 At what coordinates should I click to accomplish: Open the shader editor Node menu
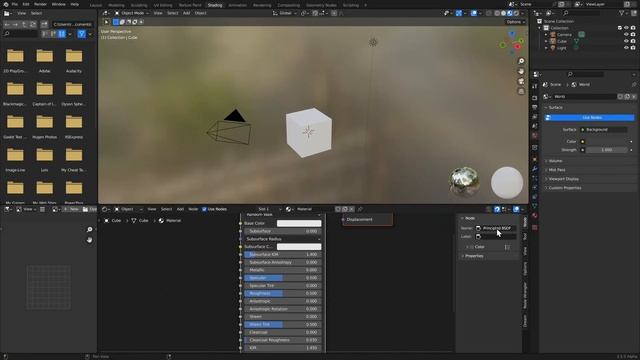coord(193,209)
